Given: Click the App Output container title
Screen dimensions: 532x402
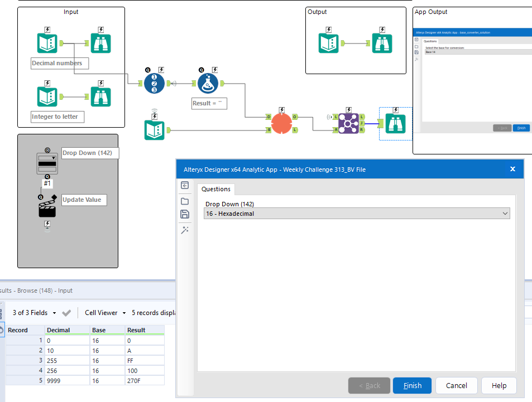Looking at the screenshot, I should coord(431,12).
